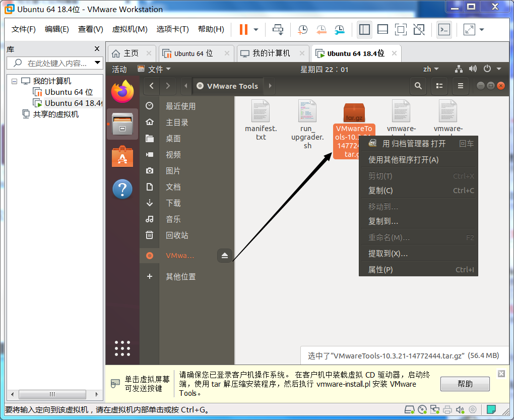The height and width of the screenshot is (420, 514).
Task: Toggle list view in file manager
Action: [x=439, y=86]
